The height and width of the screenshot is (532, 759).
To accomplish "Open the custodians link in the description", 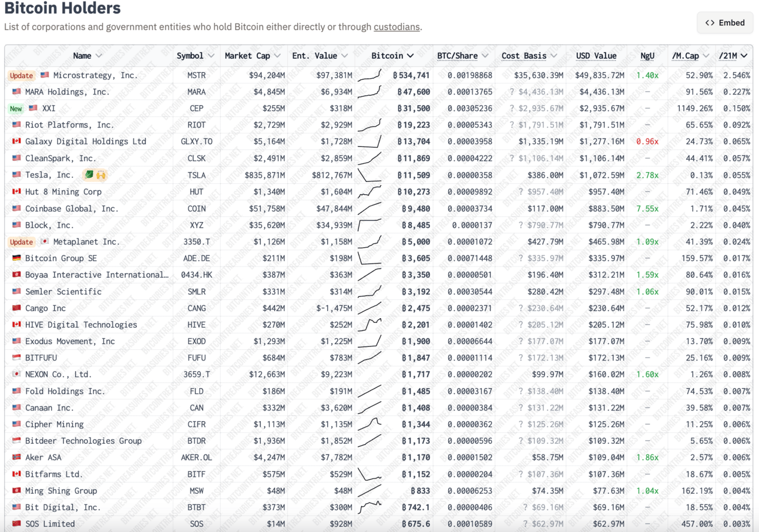I will (397, 26).
